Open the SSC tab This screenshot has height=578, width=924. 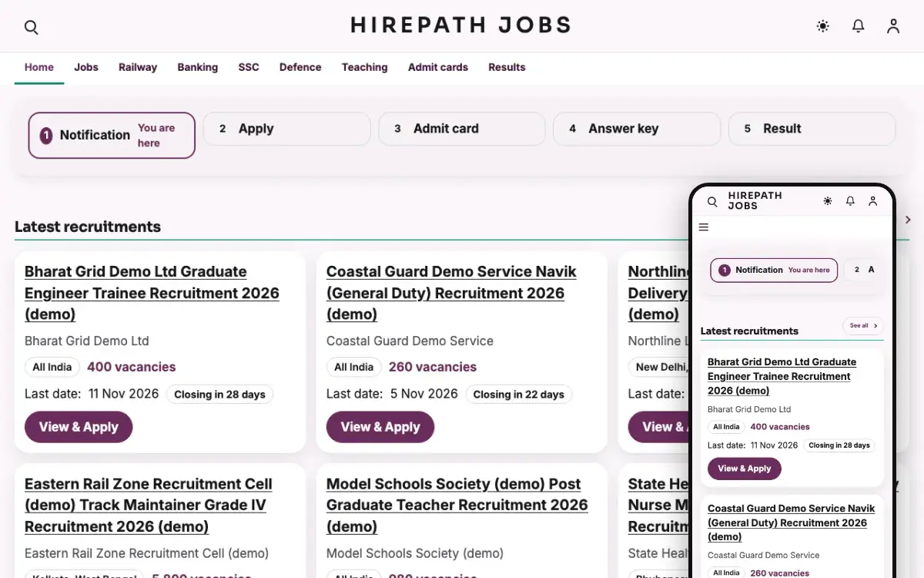pyautogui.click(x=249, y=67)
